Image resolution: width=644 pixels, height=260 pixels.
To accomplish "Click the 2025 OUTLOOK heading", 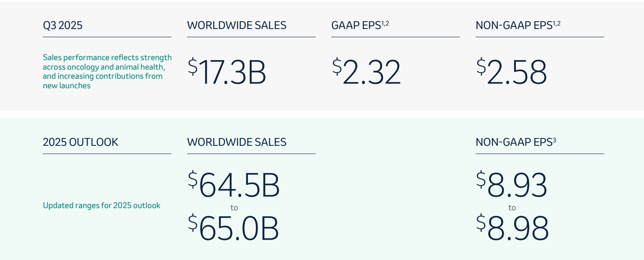I will [x=80, y=142].
